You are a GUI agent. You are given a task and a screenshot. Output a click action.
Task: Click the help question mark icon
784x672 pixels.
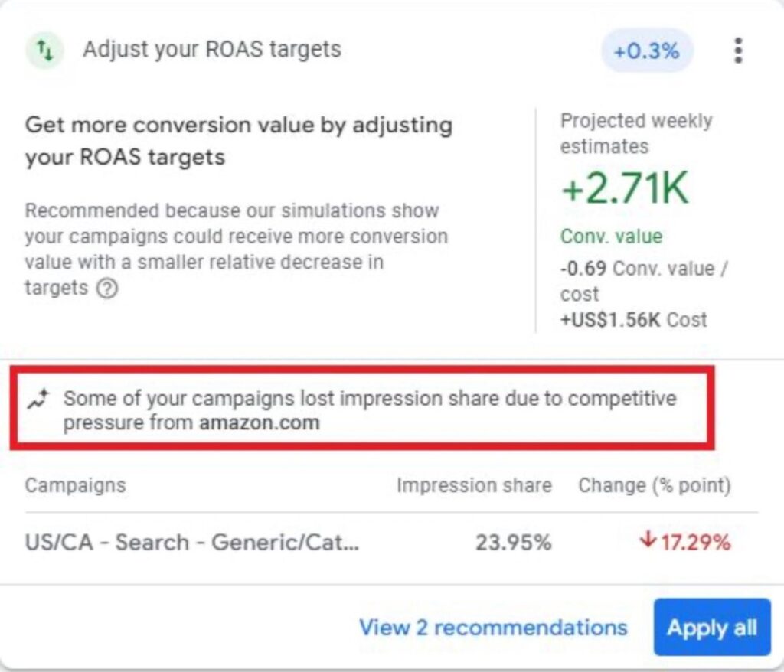coord(107,289)
